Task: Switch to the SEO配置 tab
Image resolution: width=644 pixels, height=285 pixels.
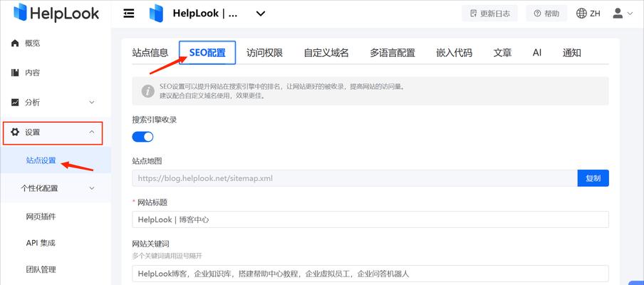Action: pos(207,53)
